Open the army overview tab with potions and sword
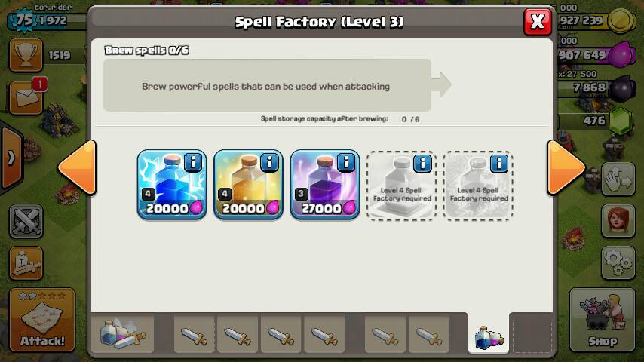 [122, 334]
